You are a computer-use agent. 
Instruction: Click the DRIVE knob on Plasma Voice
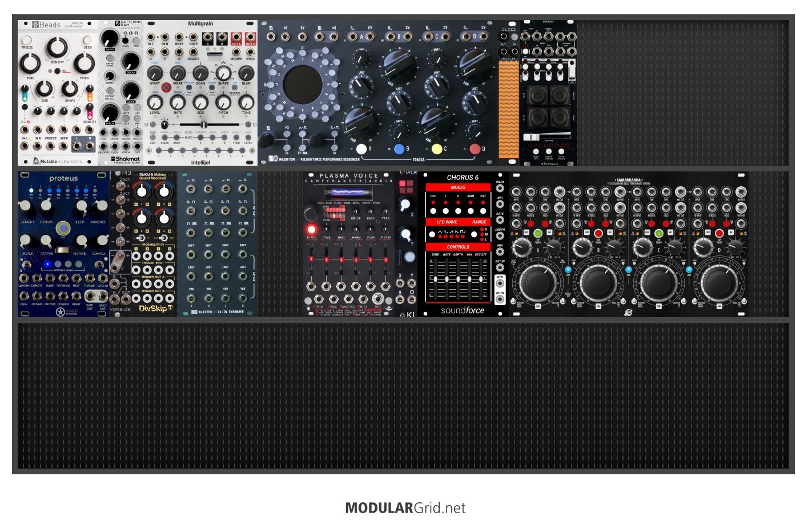(356, 211)
